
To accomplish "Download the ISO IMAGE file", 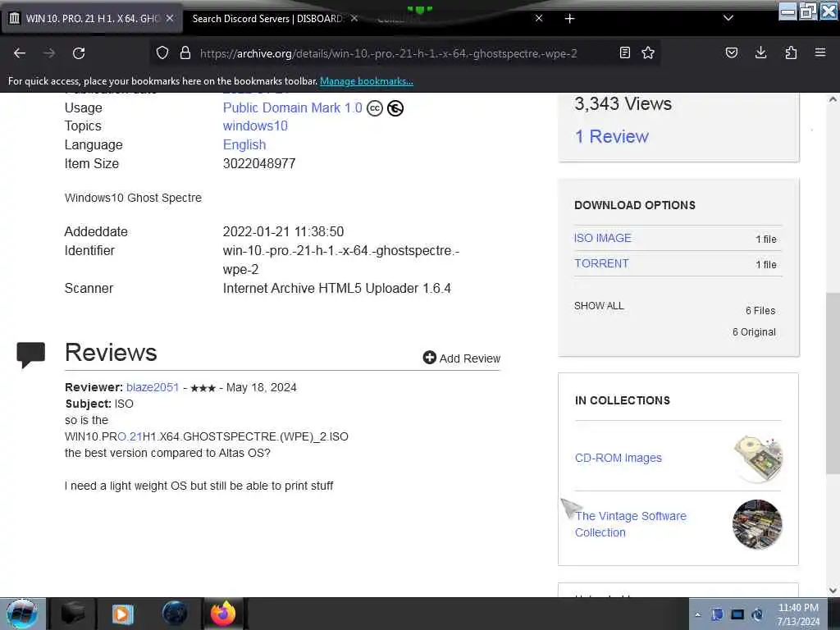I will [x=603, y=238].
